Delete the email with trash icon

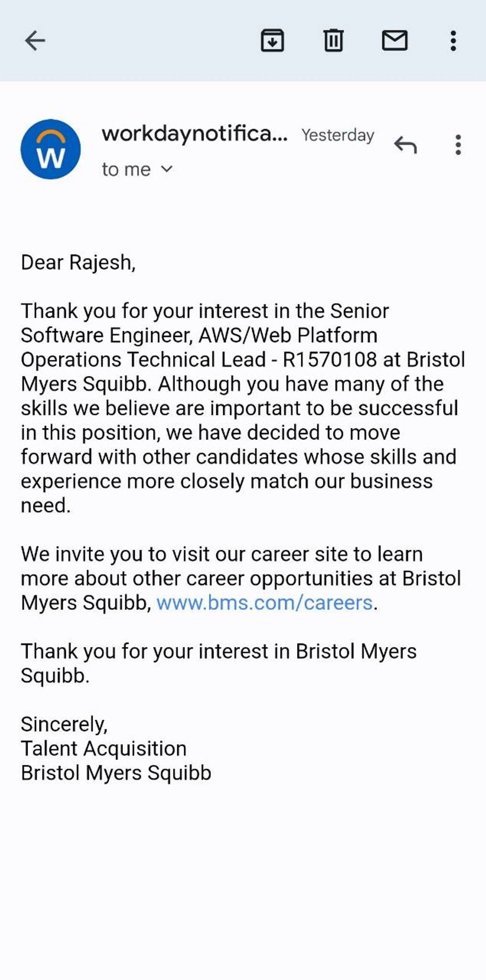pyautogui.click(x=333, y=41)
